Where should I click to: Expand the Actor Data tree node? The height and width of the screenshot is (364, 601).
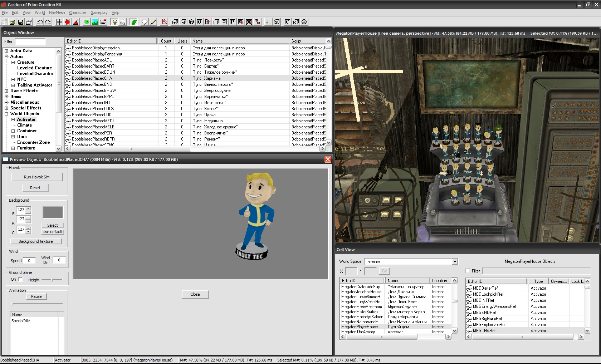(6, 51)
